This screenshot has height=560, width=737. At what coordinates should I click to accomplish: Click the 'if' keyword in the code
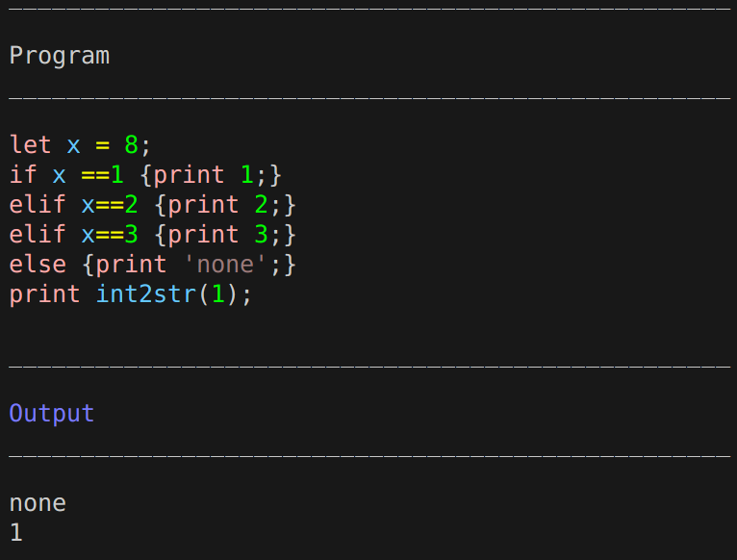click(23, 174)
